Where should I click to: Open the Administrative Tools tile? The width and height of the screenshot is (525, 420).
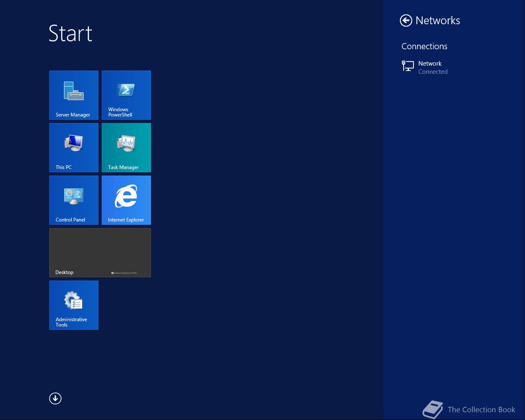click(x=74, y=305)
